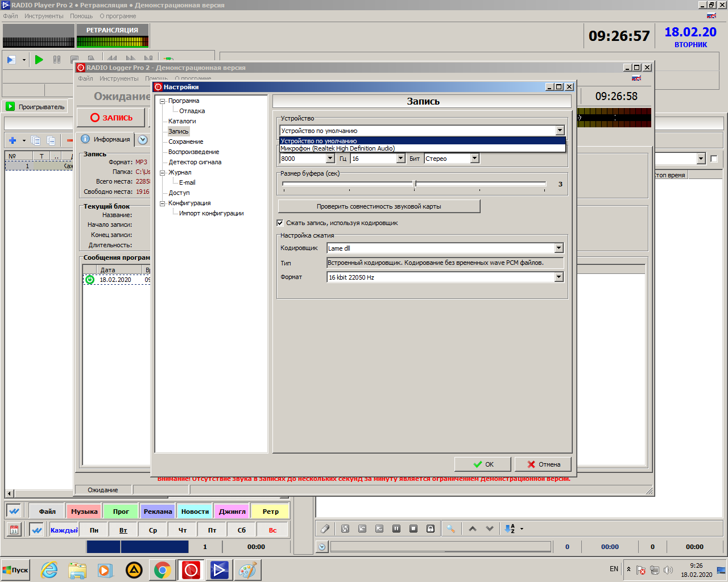Toggle the Реклама category filter
728x582 pixels.
click(x=158, y=512)
